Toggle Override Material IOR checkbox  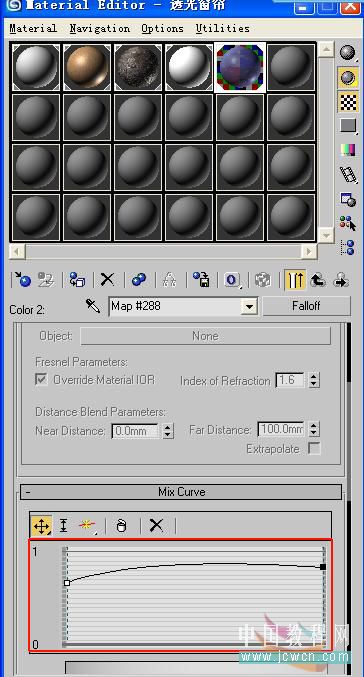(41, 380)
